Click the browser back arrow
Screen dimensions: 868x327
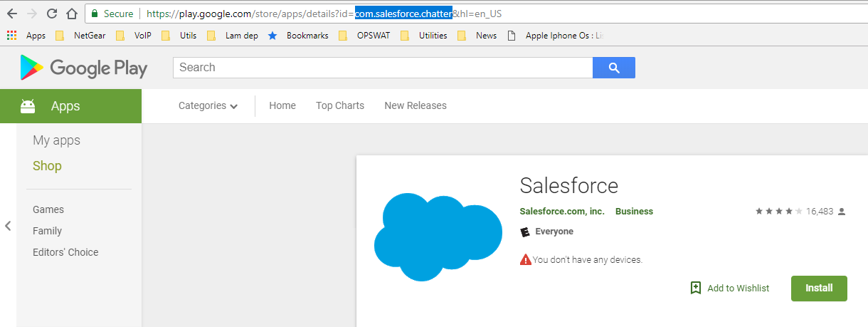[x=13, y=14]
